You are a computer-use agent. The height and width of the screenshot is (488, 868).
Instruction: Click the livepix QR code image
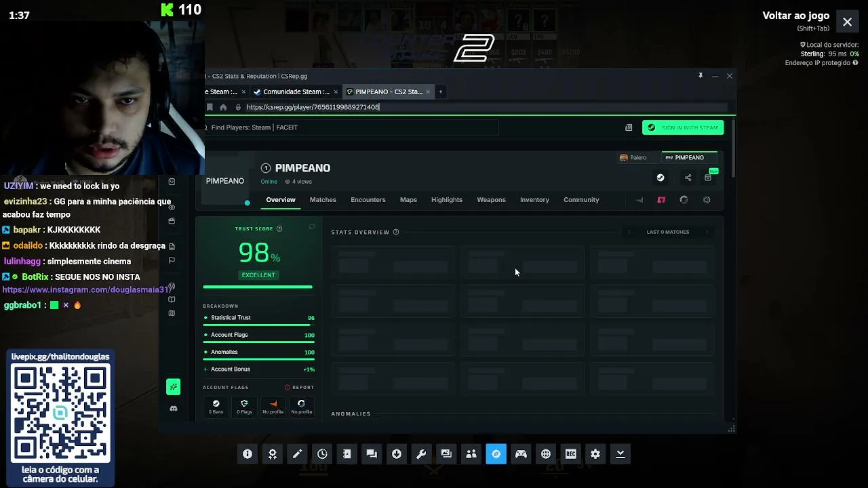(60, 413)
